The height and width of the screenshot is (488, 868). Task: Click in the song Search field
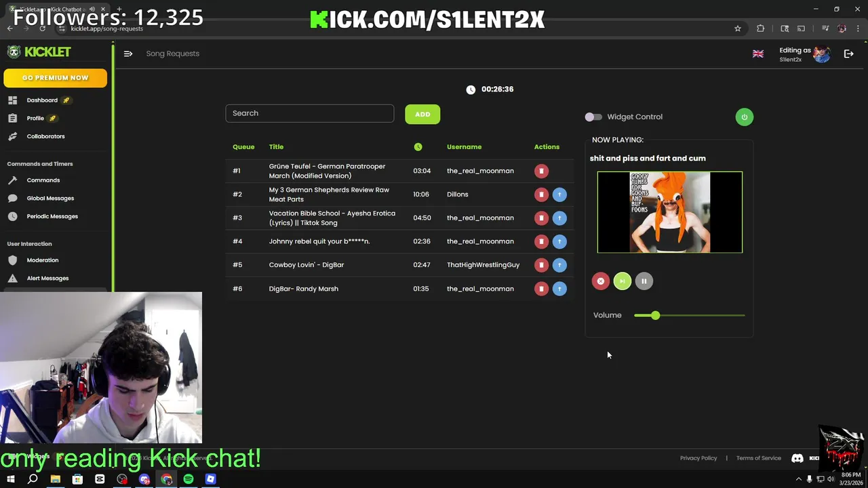point(309,113)
